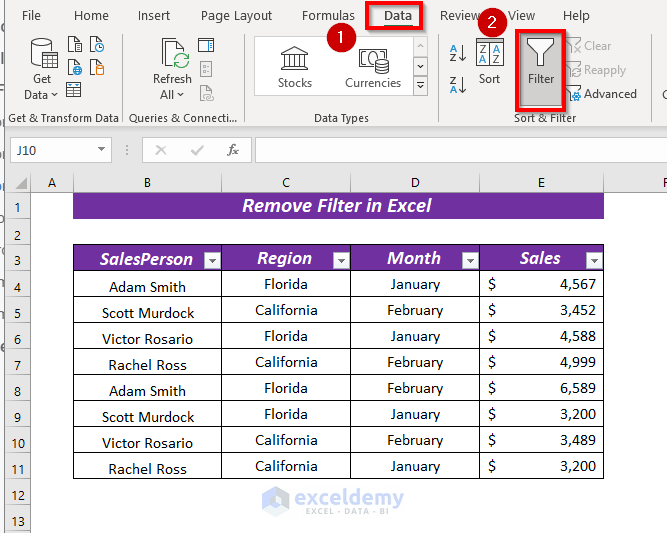Click the Existing Connections icon

coord(97,67)
